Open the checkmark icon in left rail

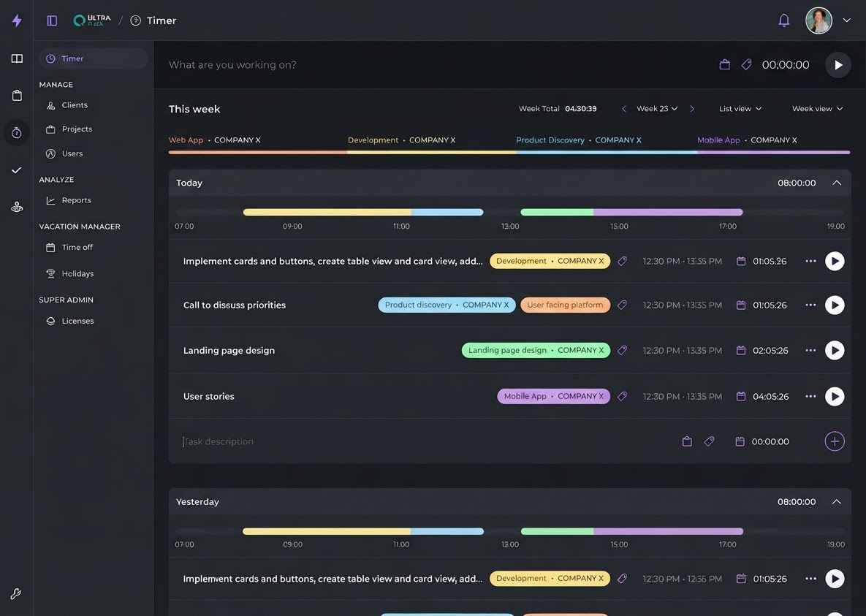click(x=17, y=170)
